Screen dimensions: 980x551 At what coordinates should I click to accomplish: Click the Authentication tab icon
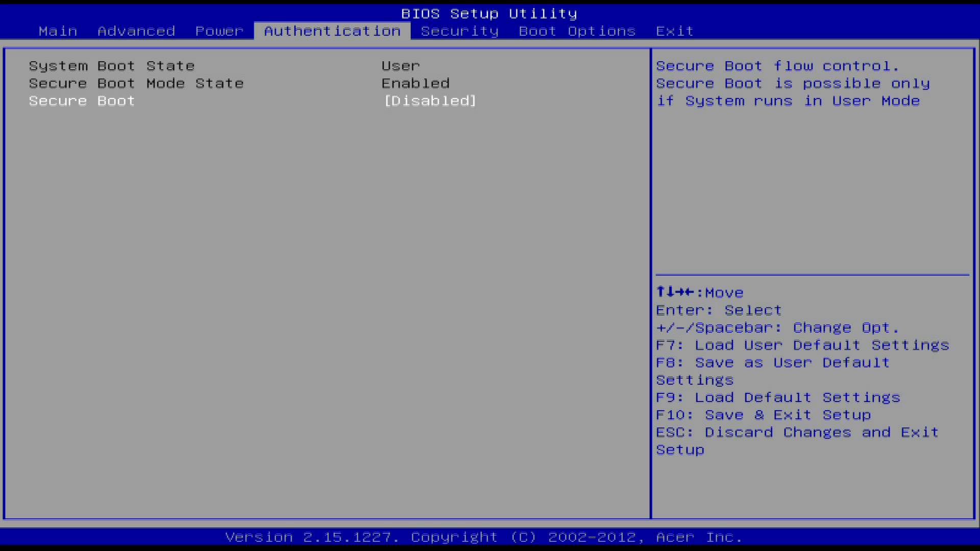coord(331,31)
